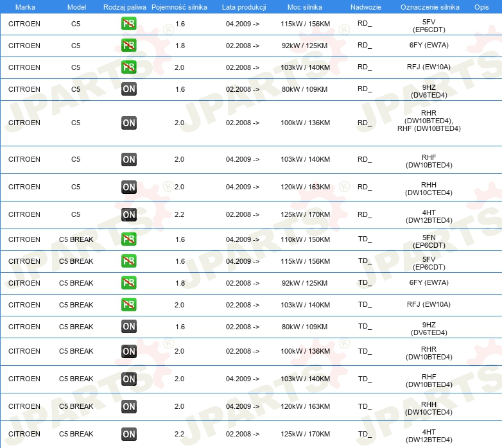This screenshot has width=502, height=448.
Task: Click CITROEN in C5 5FV 115kW row
Action: [24, 24]
